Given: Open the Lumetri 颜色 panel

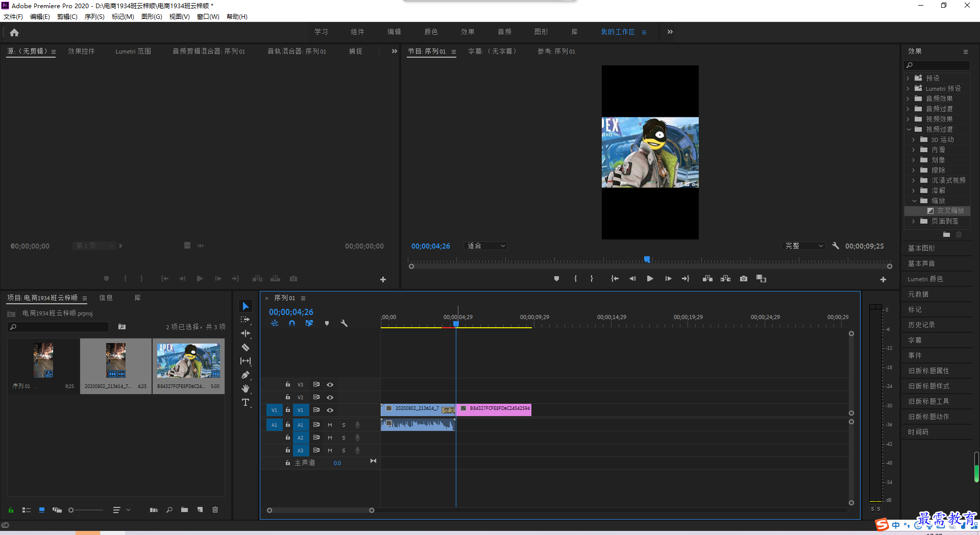Looking at the screenshot, I should [925, 279].
